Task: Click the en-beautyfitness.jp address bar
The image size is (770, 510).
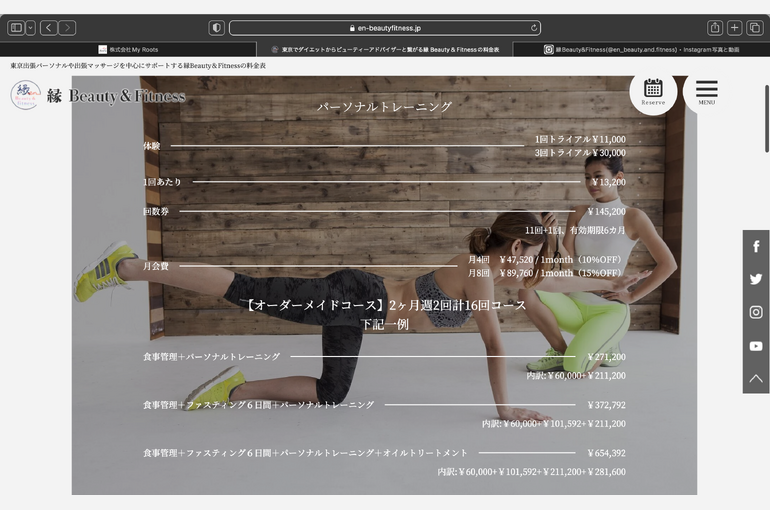Action: pos(385,28)
